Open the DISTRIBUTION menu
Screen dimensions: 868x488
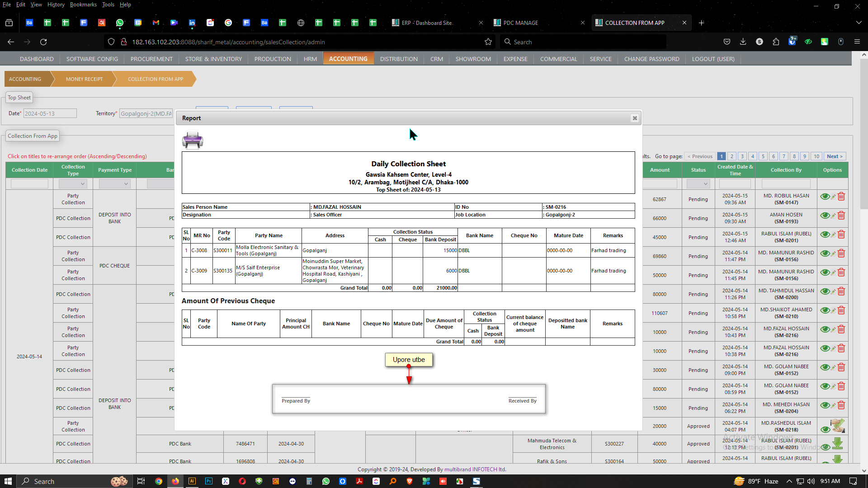click(399, 59)
